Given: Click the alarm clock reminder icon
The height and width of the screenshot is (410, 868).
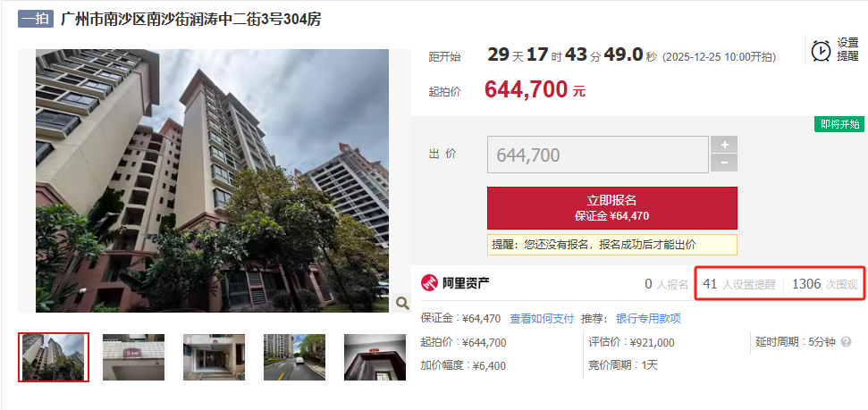Looking at the screenshot, I should click(821, 50).
